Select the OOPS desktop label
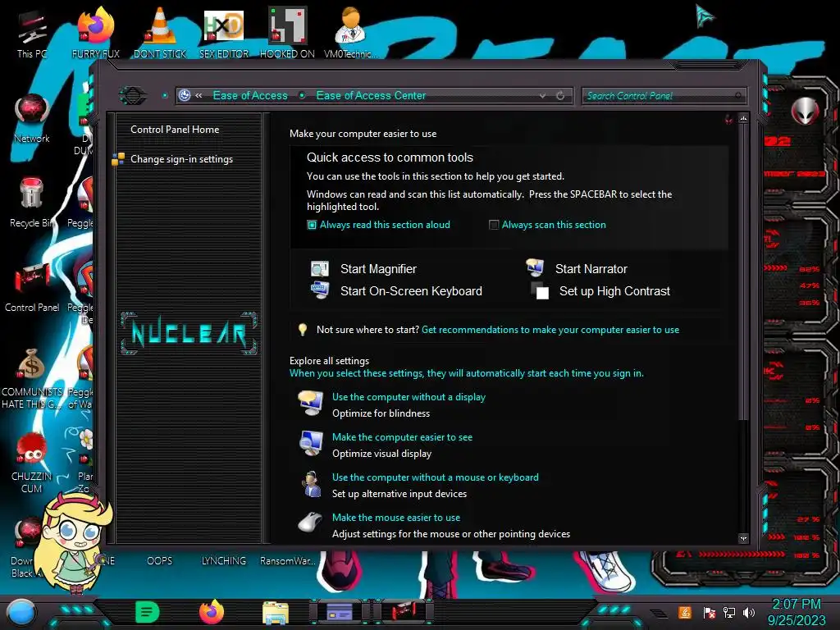The height and width of the screenshot is (630, 840). coord(160,561)
